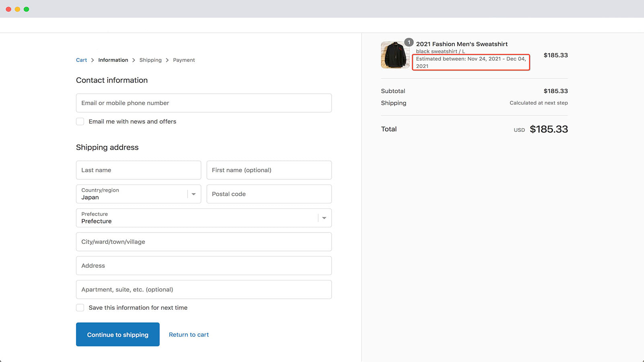Select the Payment breadcrumb step

coord(184,60)
